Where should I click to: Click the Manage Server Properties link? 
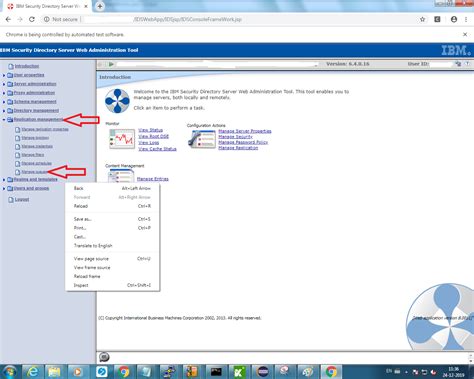[x=245, y=131]
